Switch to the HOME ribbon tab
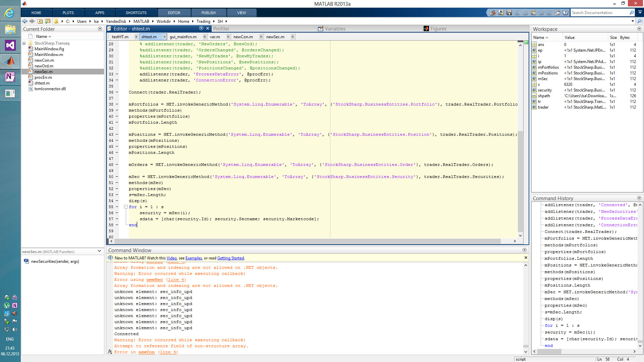The width and height of the screenshot is (644, 362). click(36, 13)
